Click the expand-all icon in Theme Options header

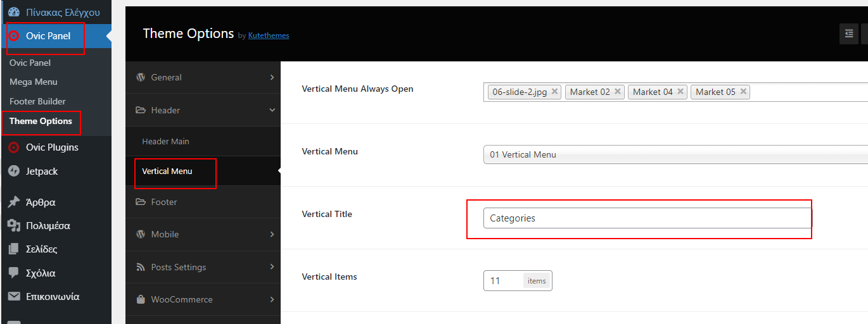849,34
